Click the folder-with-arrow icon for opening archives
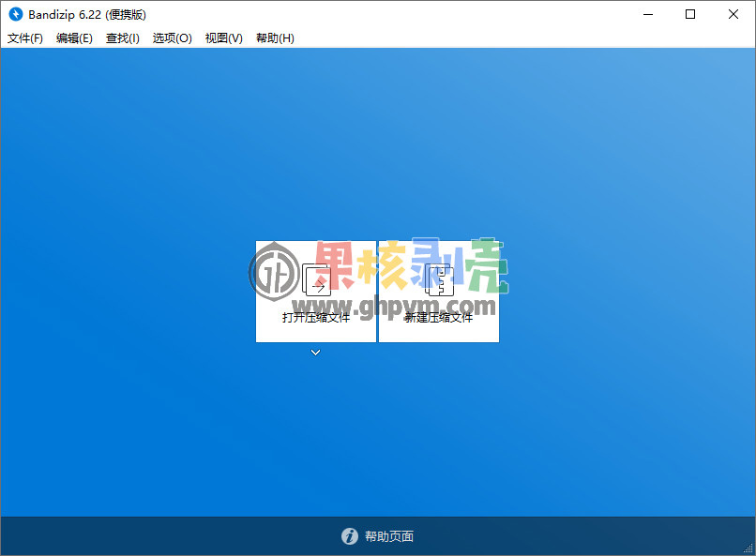This screenshot has height=556, width=756. pyautogui.click(x=315, y=281)
